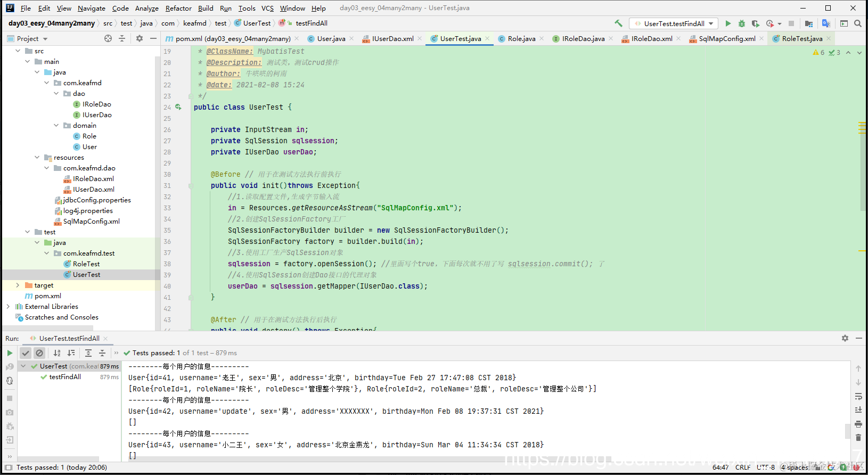Screen dimensions: 868x475
Task: Open the Profile run options dropdown arrow
Action: point(780,23)
